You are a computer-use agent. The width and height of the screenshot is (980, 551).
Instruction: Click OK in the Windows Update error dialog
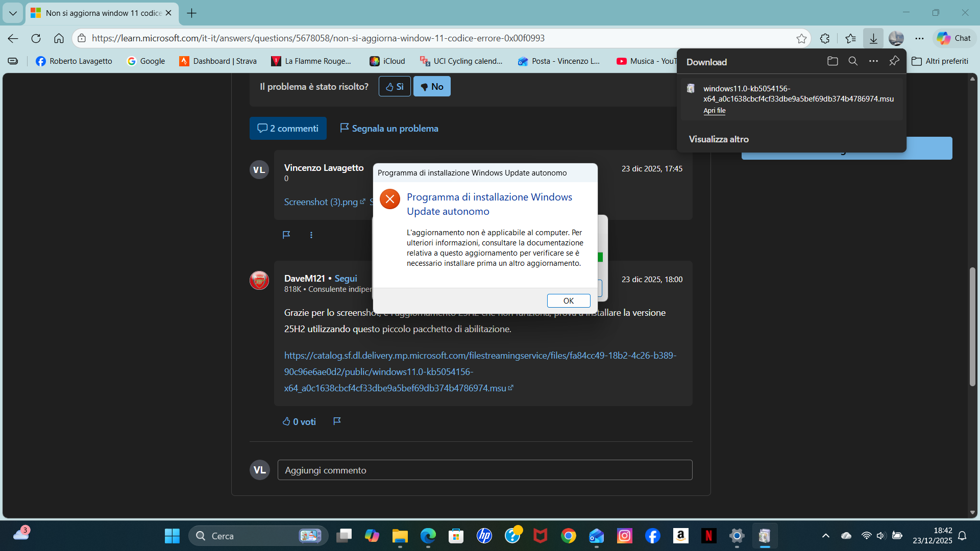[568, 301]
